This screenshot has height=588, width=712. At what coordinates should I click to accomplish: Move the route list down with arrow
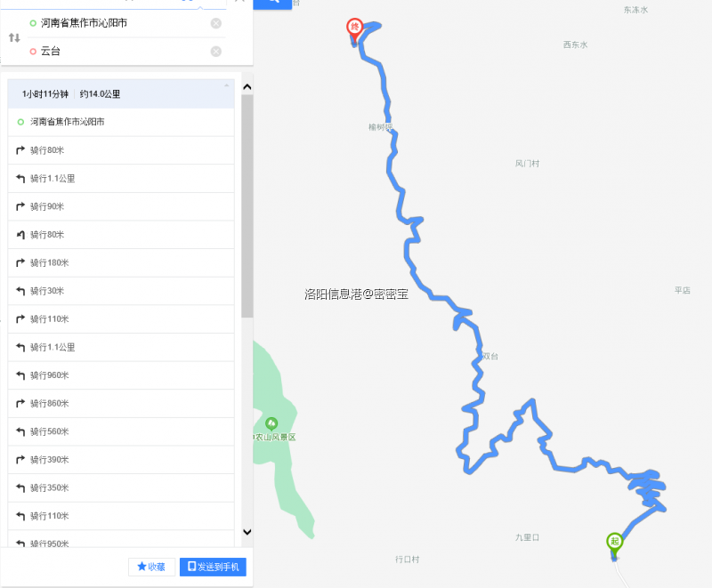click(247, 532)
